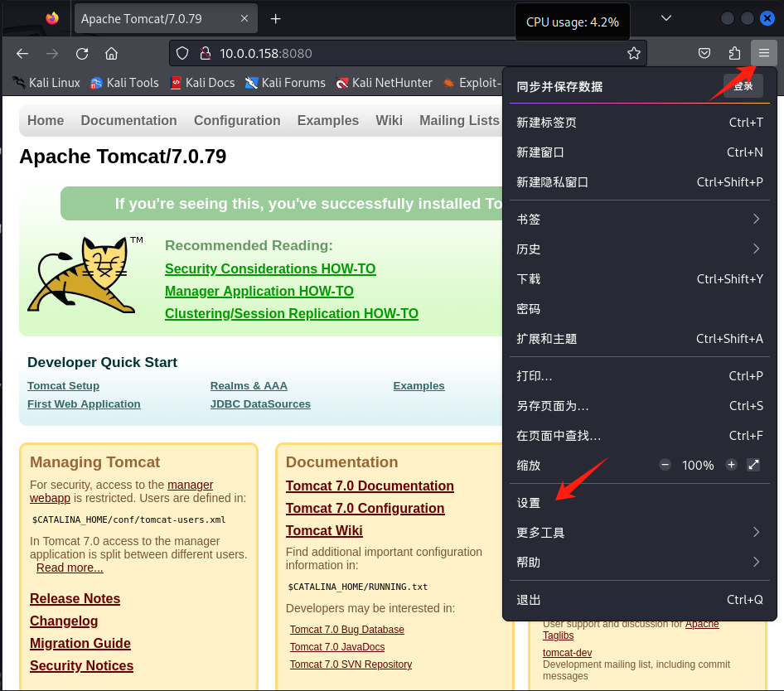Click the Firefox logo icon
The height and width of the screenshot is (691, 784).
tap(52, 18)
